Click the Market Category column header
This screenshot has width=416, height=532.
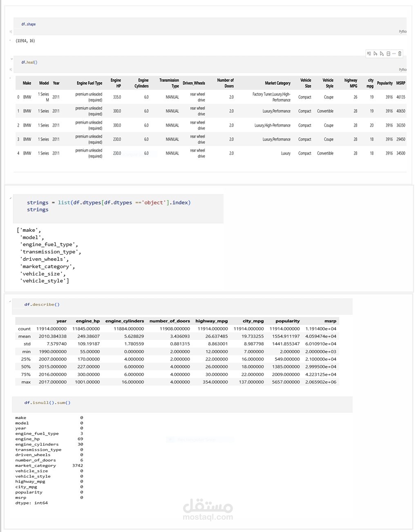pyautogui.click(x=277, y=83)
